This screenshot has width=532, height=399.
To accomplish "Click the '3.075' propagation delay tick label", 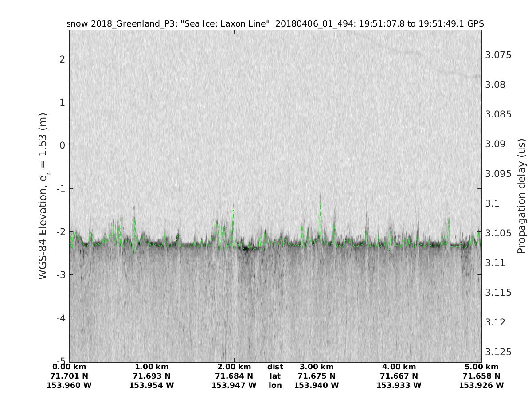I will point(498,55).
